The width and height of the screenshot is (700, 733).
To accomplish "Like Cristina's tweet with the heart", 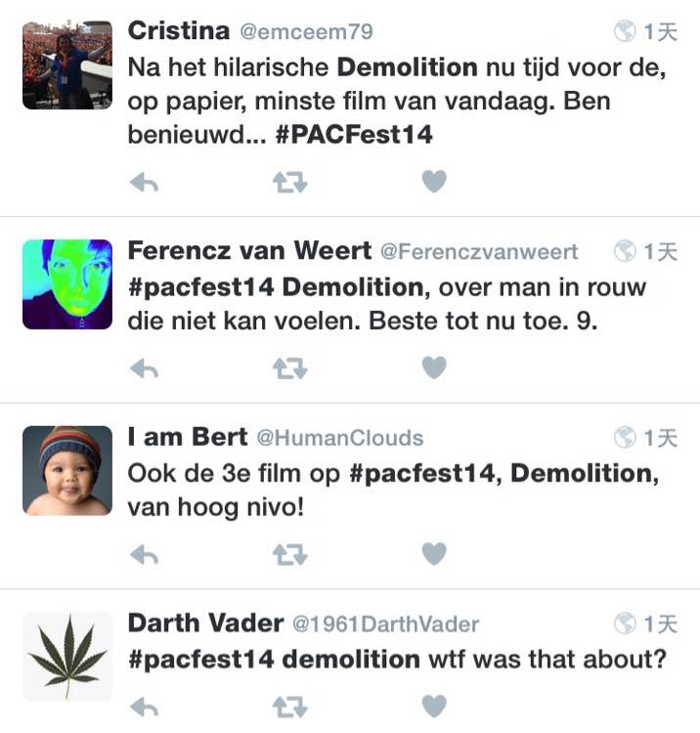I will point(433,182).
